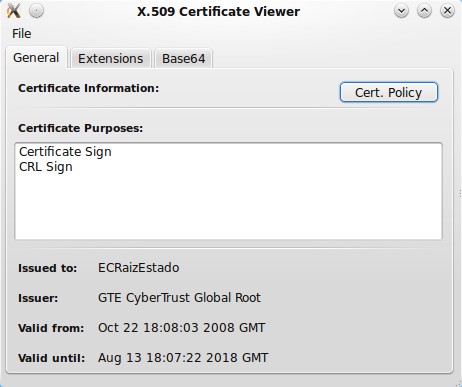462x387 pixels.
Task: Click the ECRaizEstado issued-to value
Action: pos(139,268)
